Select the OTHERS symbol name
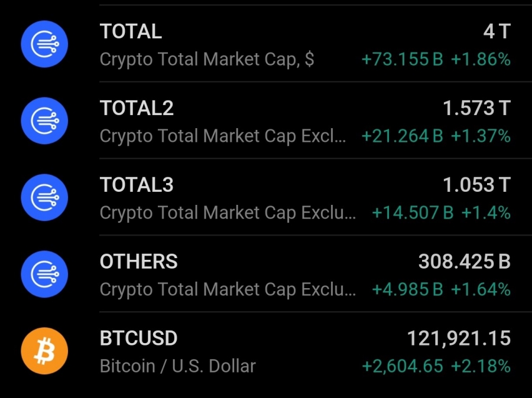Image resolution: width=532 pixels, height=398 pixels. coord(138,262)
